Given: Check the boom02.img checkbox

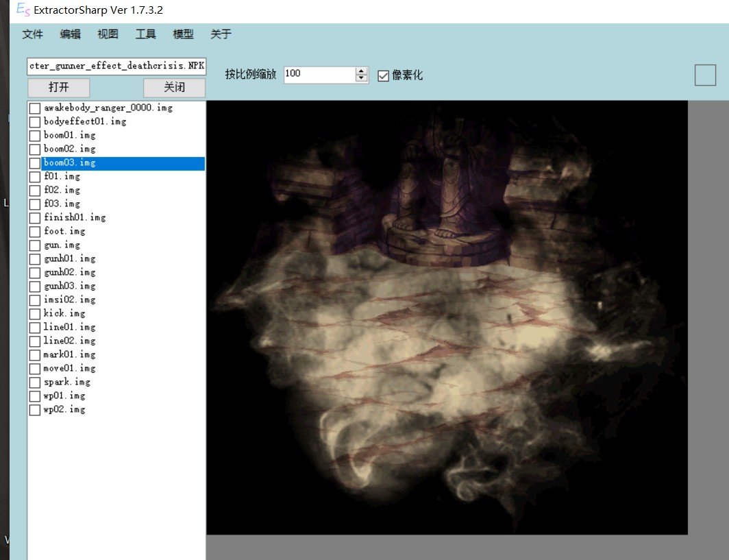Looking at the screenshot, I should [35, 149].
